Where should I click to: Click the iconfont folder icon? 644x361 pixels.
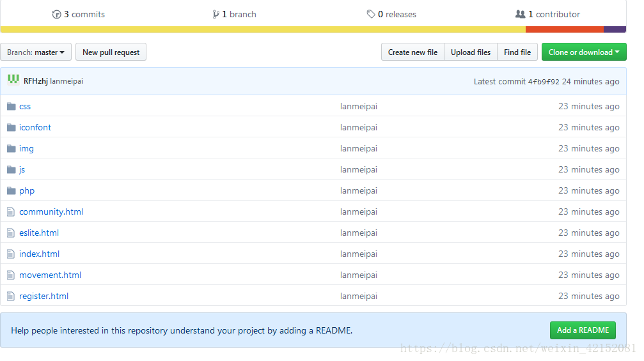11,127
